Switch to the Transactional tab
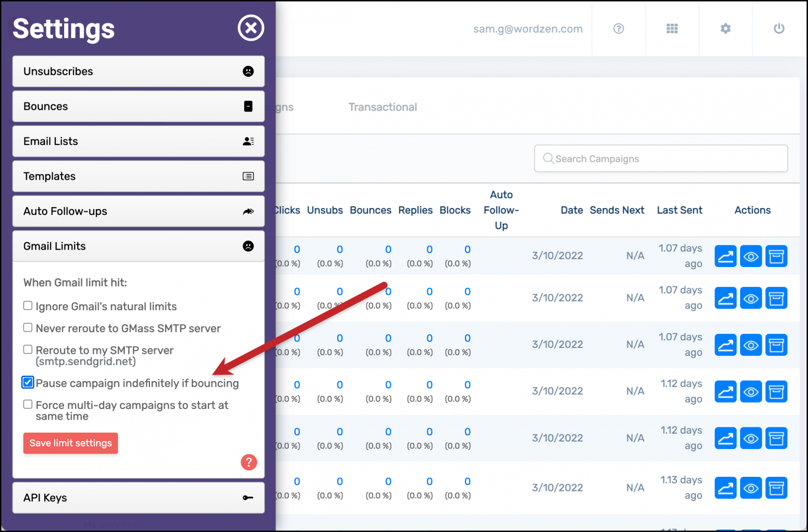Image resolution: width=808 pixels, height=532 pixels. pyautogui.click(x=382, y=107)
